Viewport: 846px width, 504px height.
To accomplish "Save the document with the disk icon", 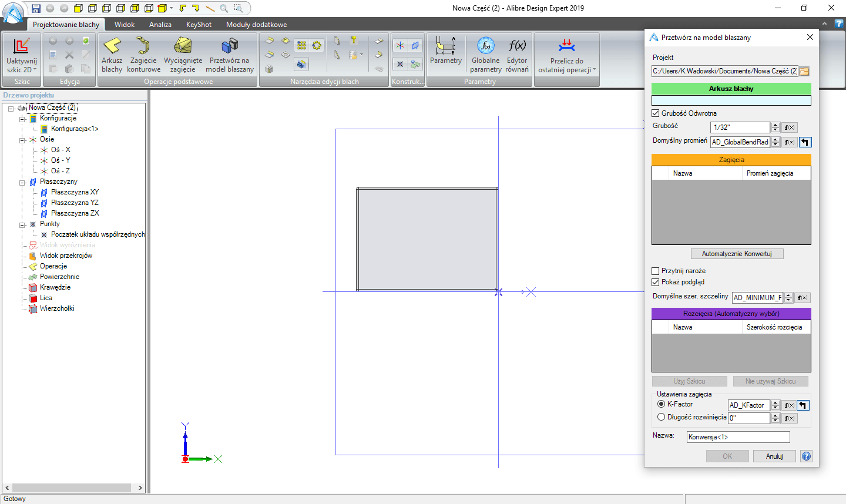I will pos(35,8).
